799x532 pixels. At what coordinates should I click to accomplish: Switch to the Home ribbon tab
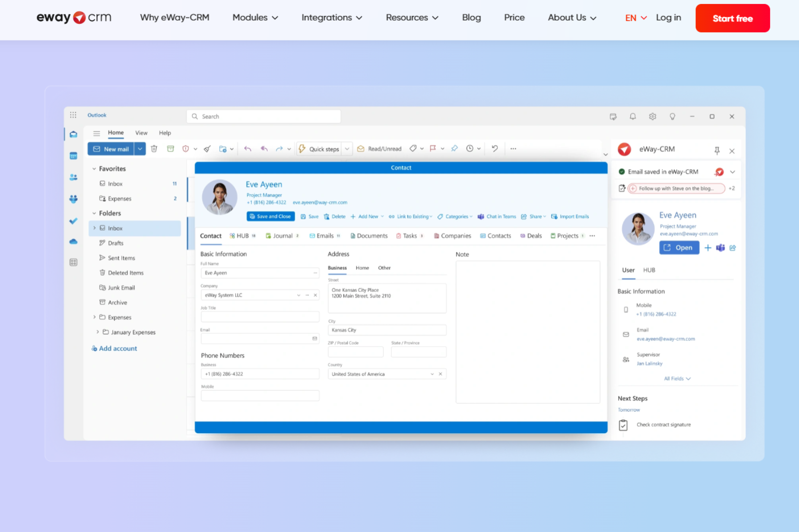116,133
